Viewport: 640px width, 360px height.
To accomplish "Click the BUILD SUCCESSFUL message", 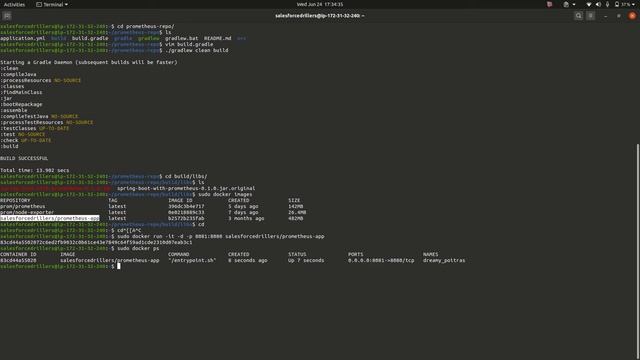I will click(x=24, y=158).
